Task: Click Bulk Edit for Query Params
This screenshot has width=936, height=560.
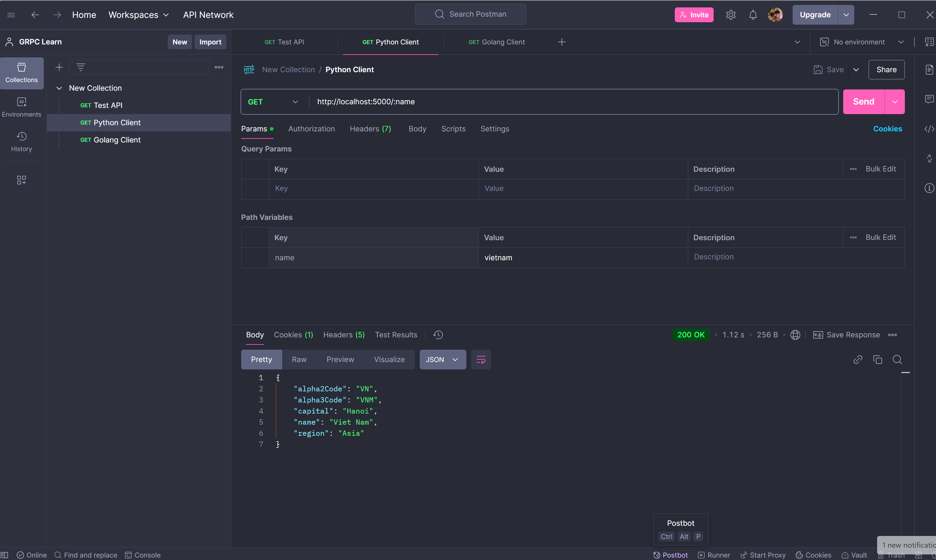Action: 880,169
